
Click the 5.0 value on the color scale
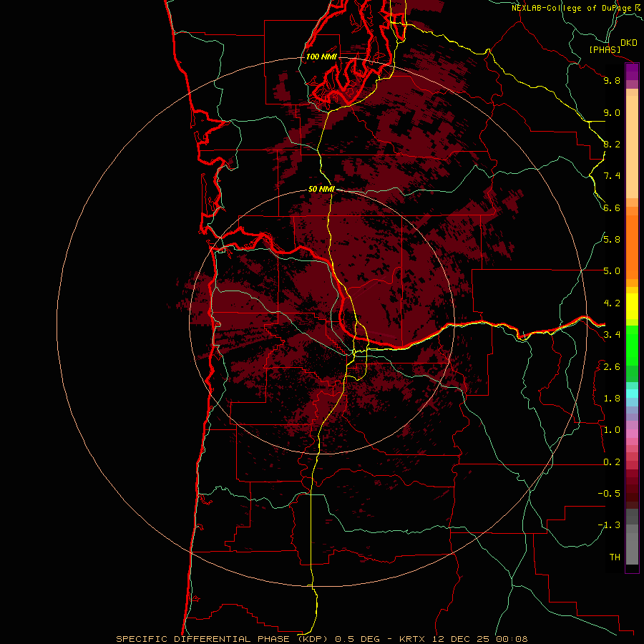pos(612,271)
